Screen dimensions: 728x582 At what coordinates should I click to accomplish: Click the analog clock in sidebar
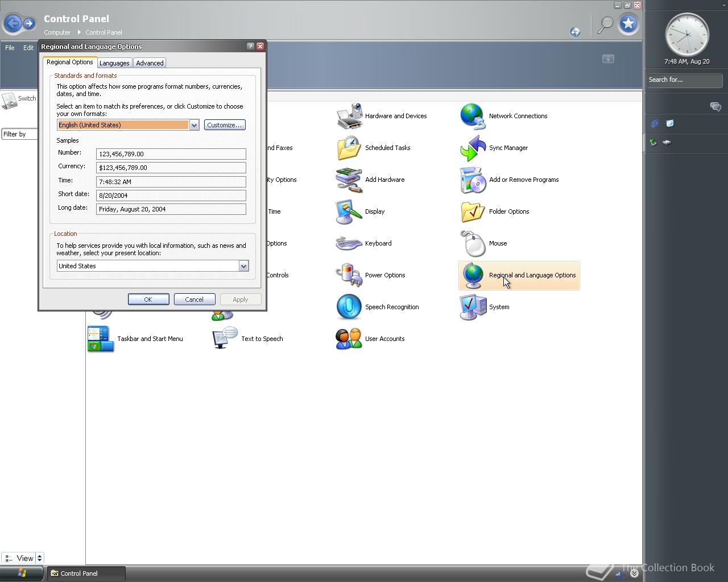687,35
